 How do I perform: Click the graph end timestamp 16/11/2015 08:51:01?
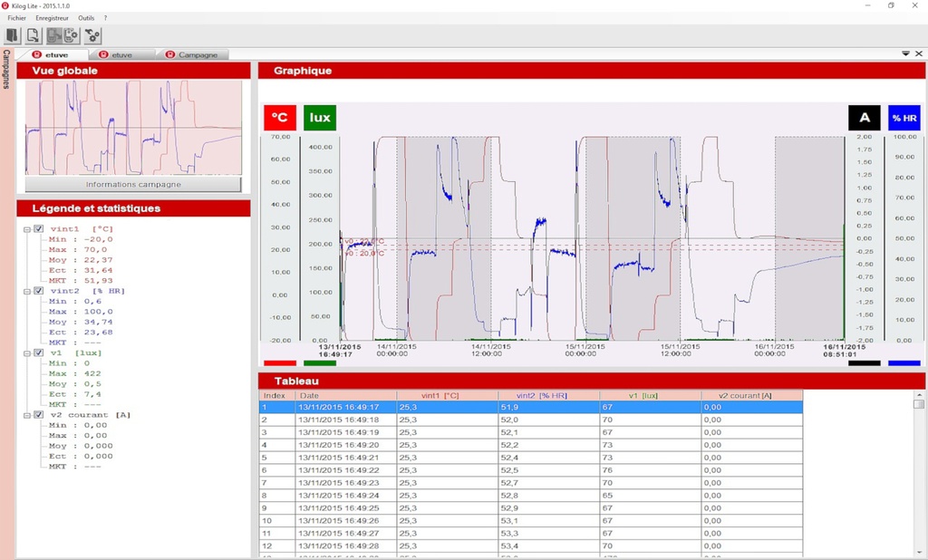pos(844,351)
